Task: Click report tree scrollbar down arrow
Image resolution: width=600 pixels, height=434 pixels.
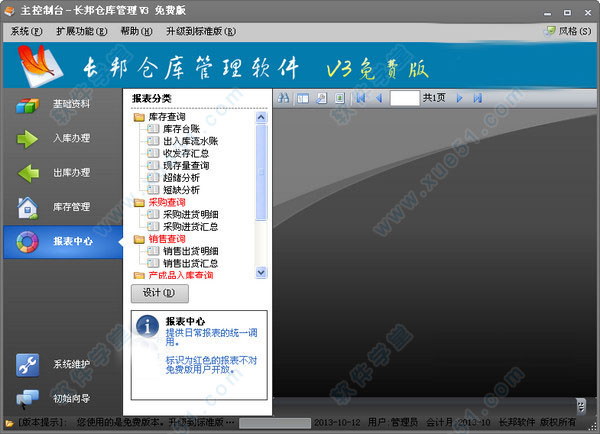Action: pyautogui.click(x=261, y=272)
